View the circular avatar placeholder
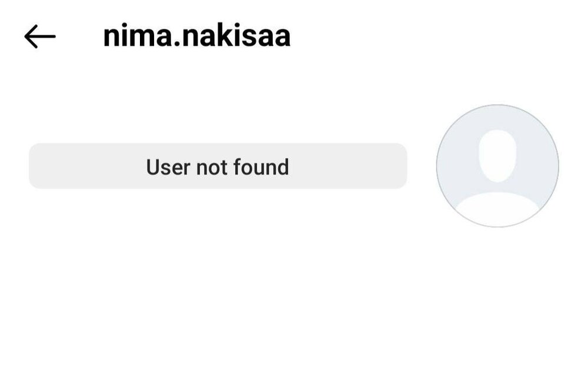588x392 pixels. 497,165
